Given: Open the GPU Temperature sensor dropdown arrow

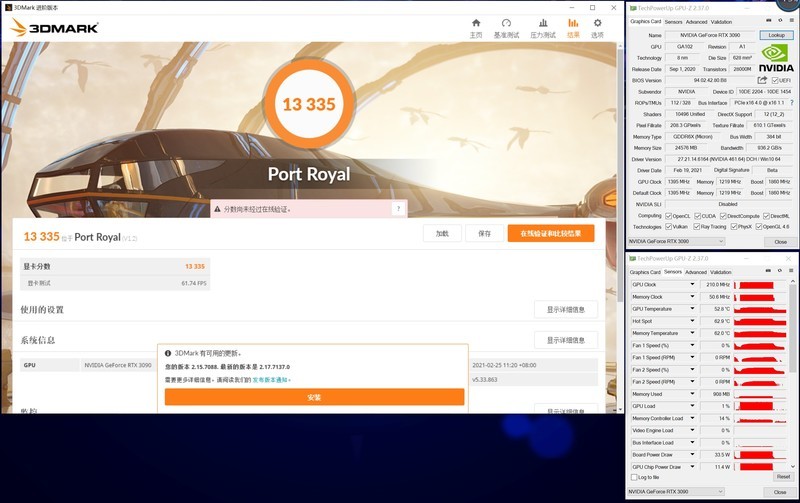Looking at the screenshot, I should click(x=692, y=309).
